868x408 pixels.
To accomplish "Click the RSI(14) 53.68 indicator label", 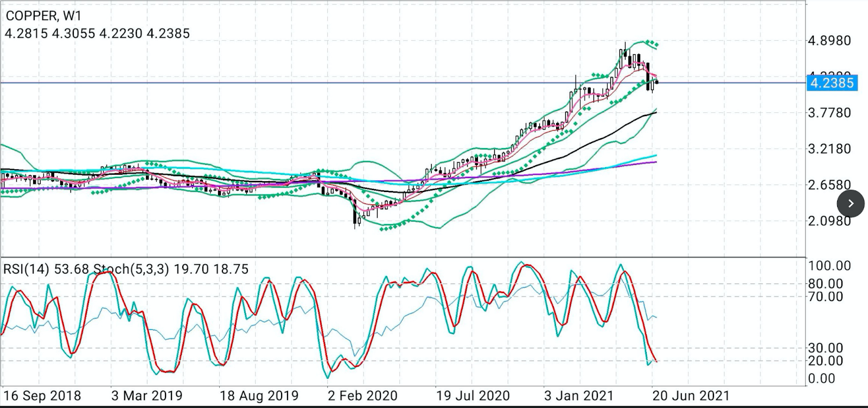I will click(x=47, y=269).
